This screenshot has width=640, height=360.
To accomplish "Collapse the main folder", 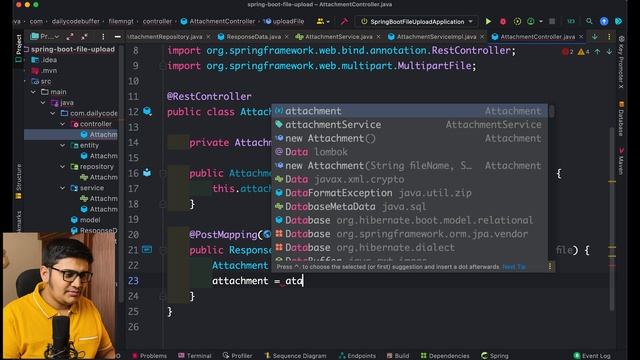I will [x=33, y=92].
